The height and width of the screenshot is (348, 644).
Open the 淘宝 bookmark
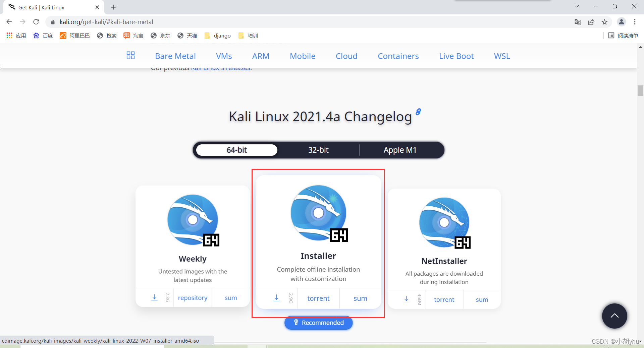[133, 36]
